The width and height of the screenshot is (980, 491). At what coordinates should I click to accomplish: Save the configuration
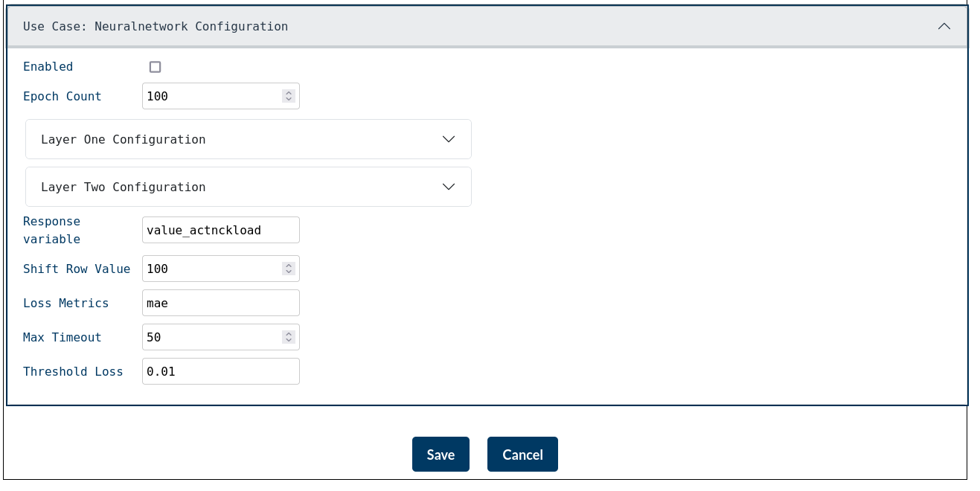point(441,455)
